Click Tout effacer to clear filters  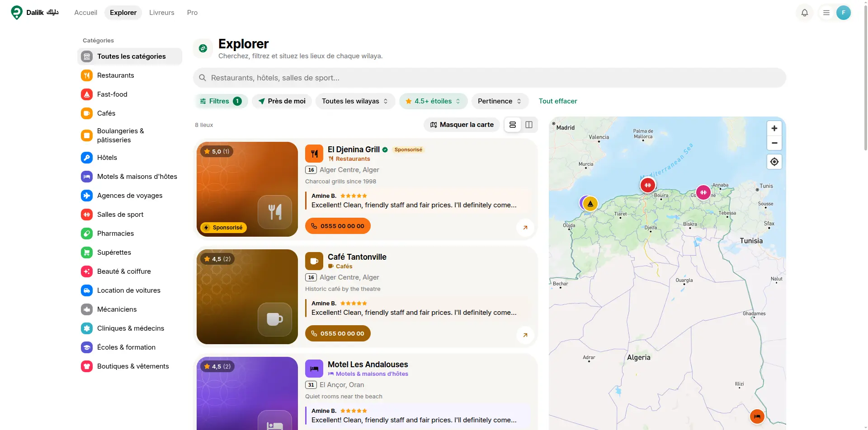[558, 101]
